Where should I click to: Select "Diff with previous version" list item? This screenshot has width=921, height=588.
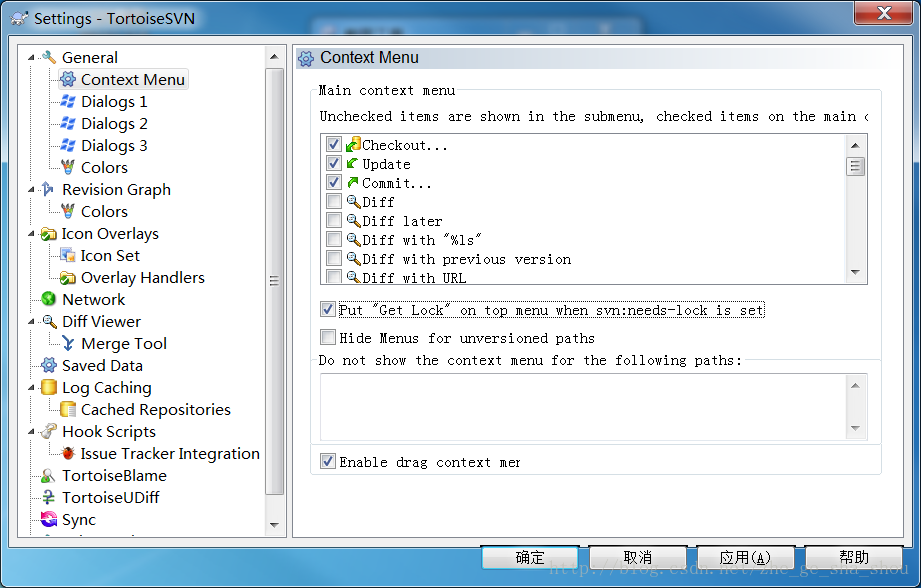click(x=466, y=259)
